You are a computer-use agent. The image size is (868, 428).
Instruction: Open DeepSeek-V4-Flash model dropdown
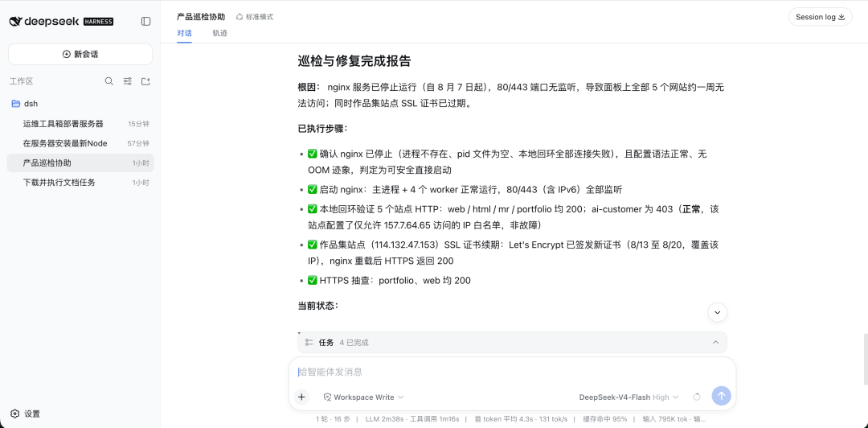click(x=628, y=397)
